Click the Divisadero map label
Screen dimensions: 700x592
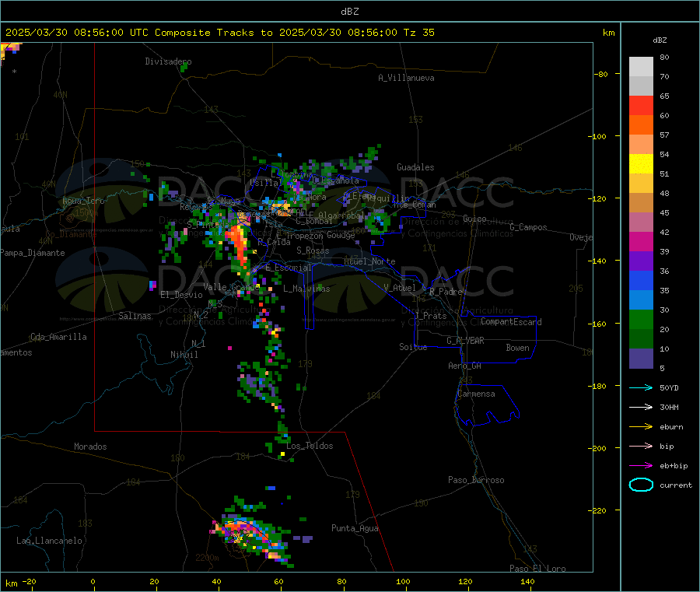(x=168, y=61)
